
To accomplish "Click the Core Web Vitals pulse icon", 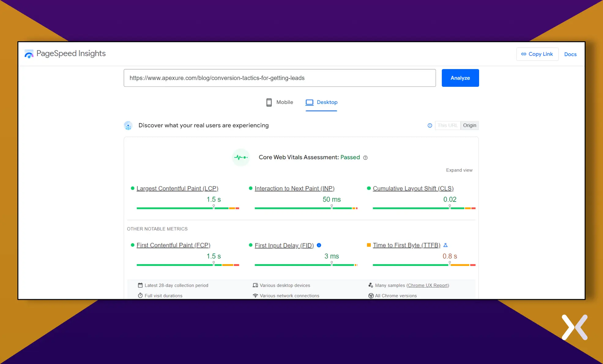I will pos(241,157).
